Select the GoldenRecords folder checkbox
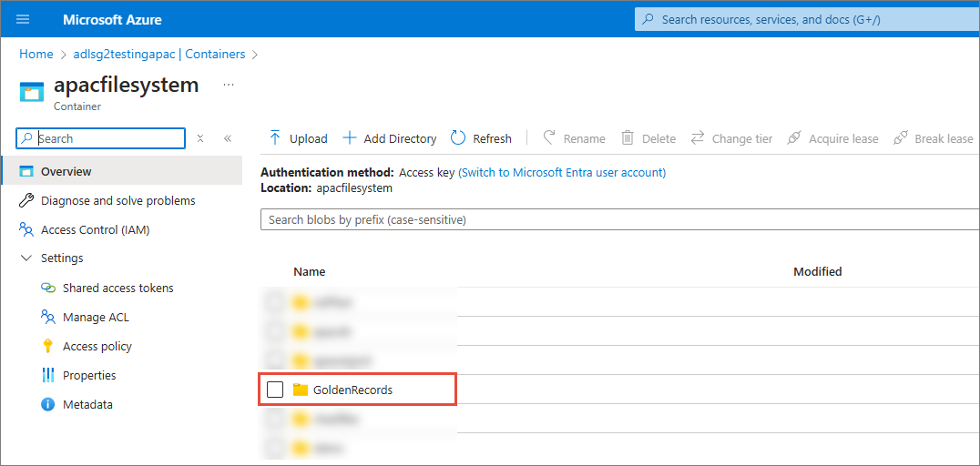Image resolution: width=980 pixels, height=466 pixels. tap(275, 390)
